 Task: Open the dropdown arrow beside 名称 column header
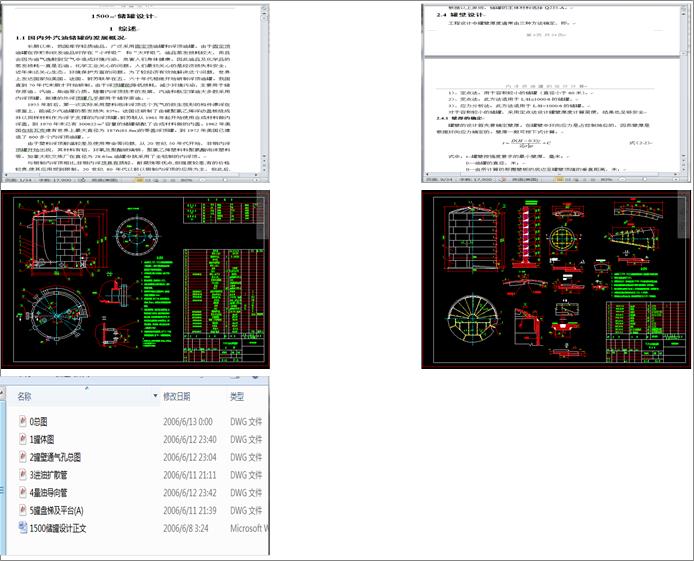coord(155,396)
